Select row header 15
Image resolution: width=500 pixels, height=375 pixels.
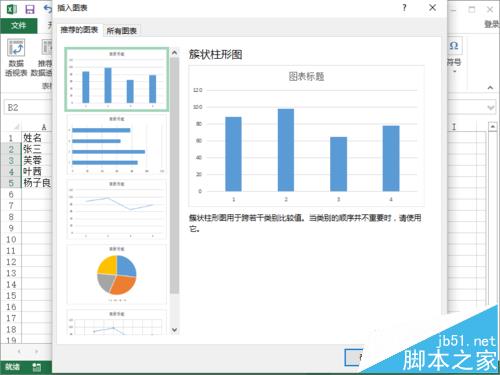pos(11,296)
